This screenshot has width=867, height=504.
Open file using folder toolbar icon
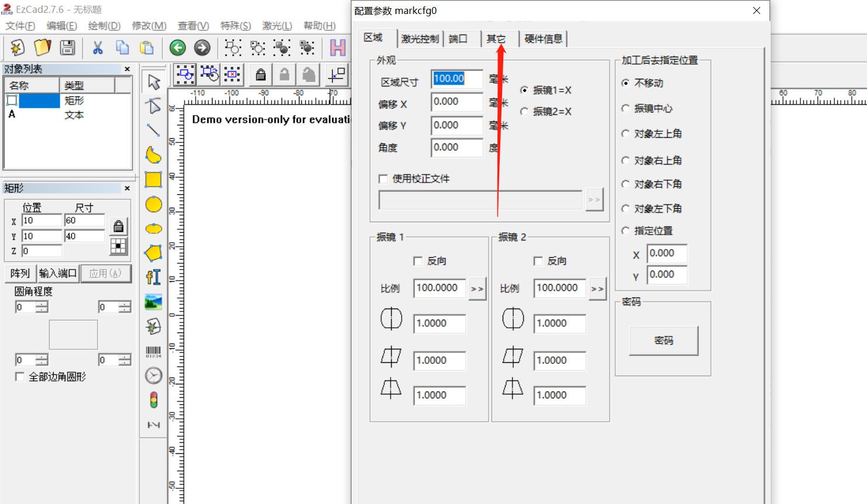[43, 48]
